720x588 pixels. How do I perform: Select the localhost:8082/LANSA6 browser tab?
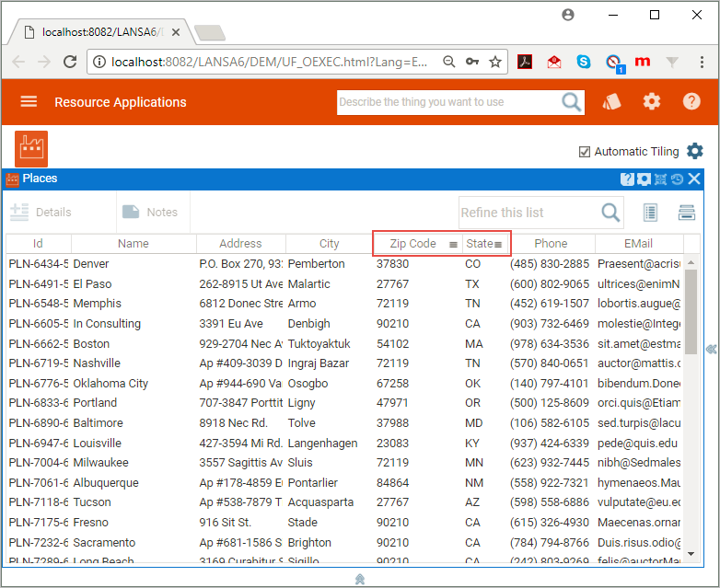100,32
